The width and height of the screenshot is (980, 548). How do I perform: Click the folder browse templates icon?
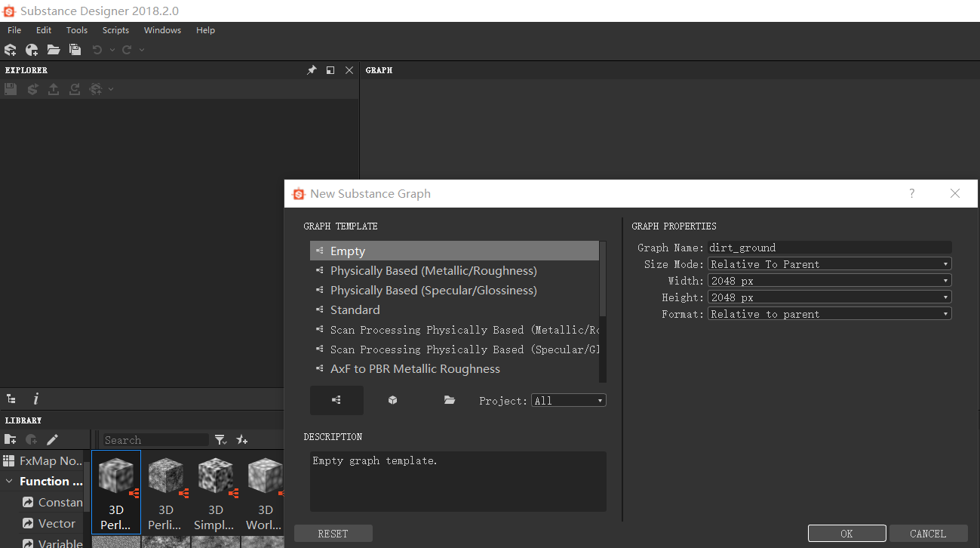(x=450, y=400)
